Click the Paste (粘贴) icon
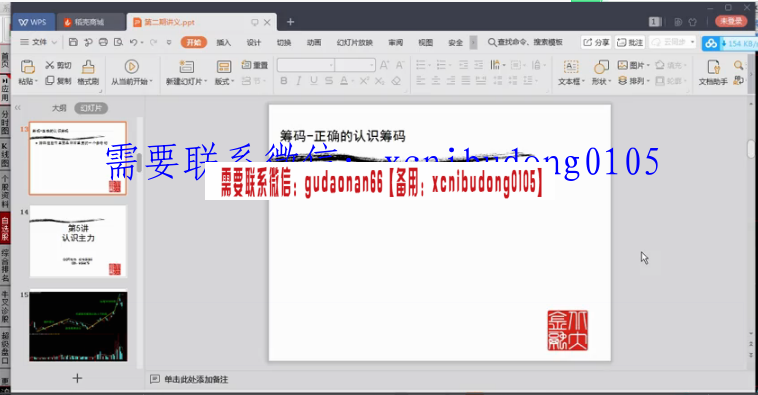Screen dimensions: 758x395 28,67
